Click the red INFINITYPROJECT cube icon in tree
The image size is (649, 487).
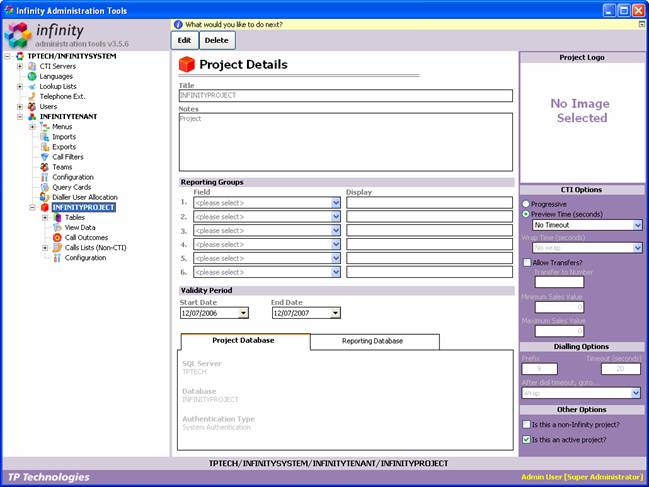(x=45, y=207)
